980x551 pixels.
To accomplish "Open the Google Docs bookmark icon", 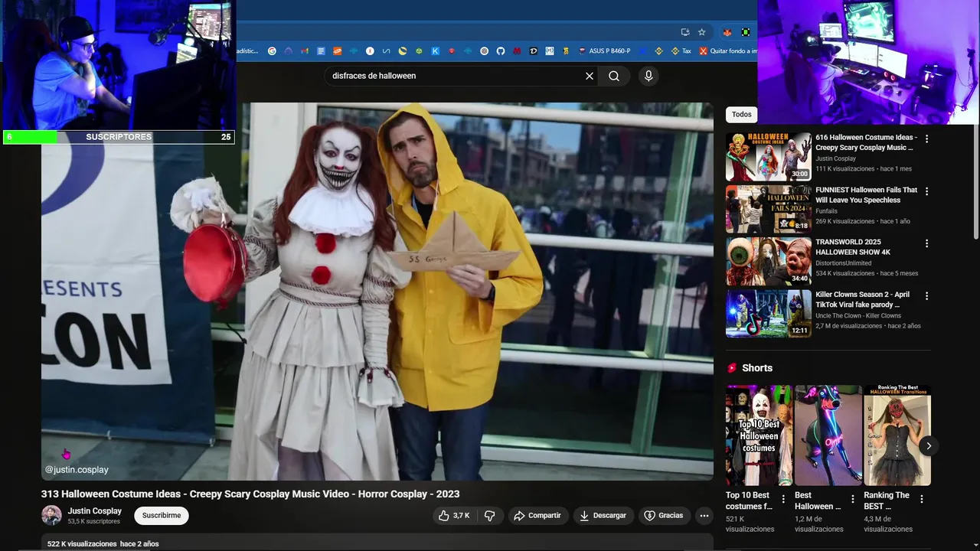I will (321, 51).
